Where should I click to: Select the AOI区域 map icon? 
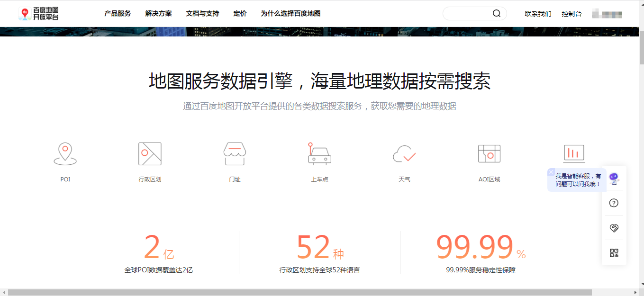pyautogui.click(x=489, y=154)
